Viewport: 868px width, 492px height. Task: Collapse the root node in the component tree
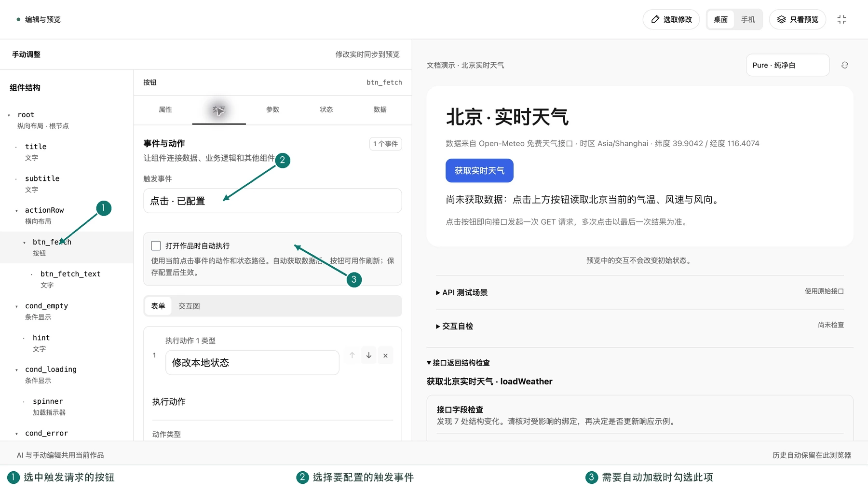[9, 115]
